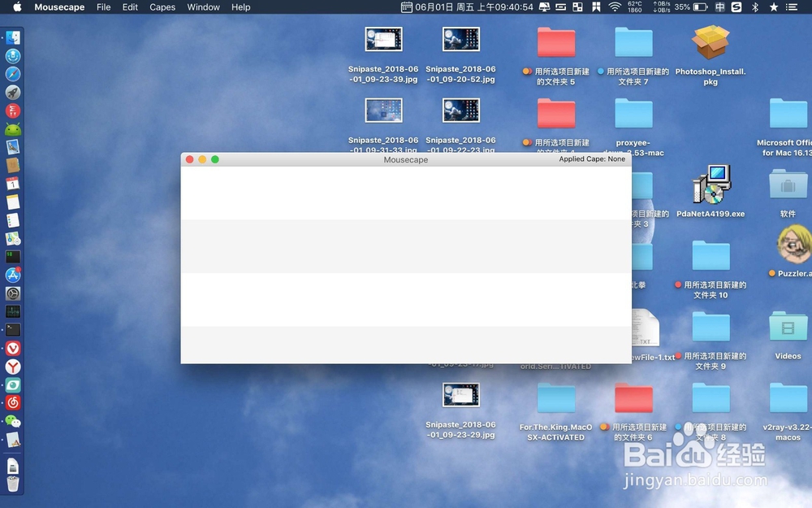The image size is (812, 508).
Task: Open NetEase Music in the Dock
Action: coord(13,403)
